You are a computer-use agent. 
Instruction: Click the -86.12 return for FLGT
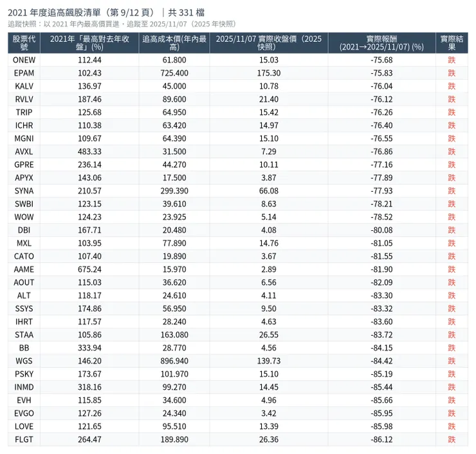[381, 439]
